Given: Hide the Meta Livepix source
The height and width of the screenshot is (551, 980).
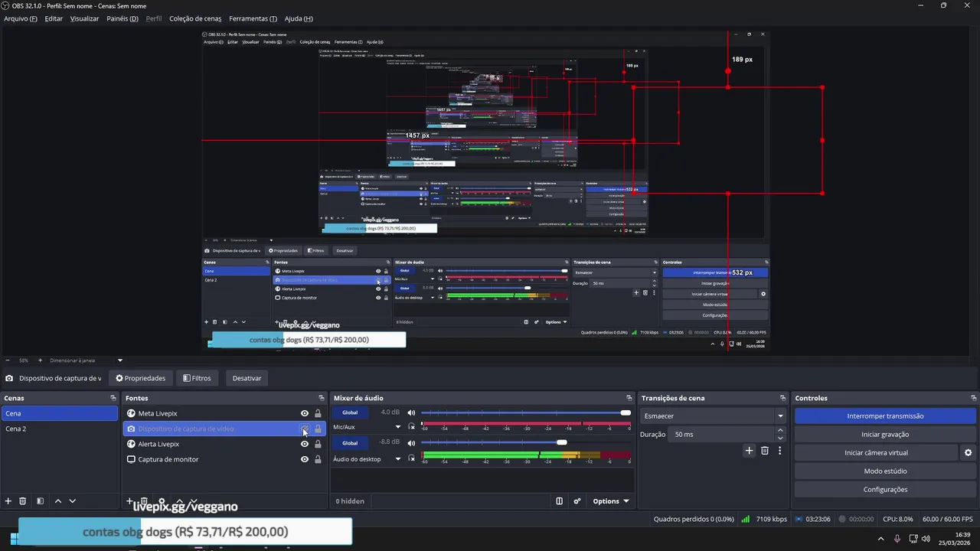Looking at the screenshot, I should (x=305, y=413).
